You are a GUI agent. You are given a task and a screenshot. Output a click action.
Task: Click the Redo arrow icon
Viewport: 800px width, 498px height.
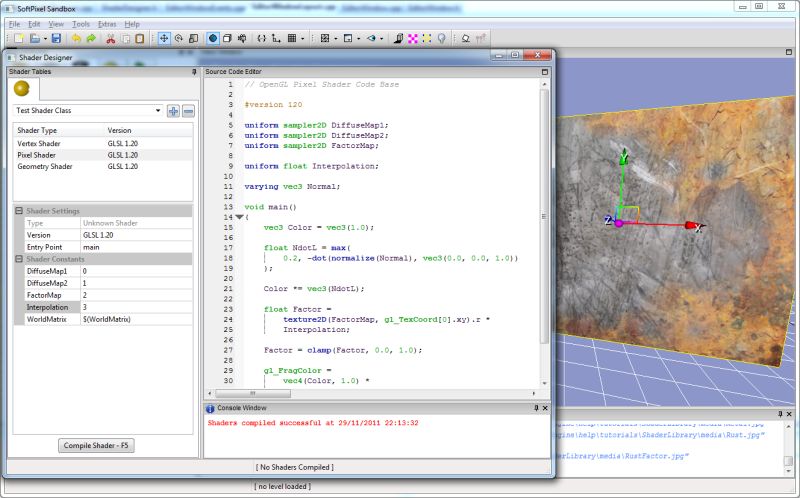[x=91, y=38]
